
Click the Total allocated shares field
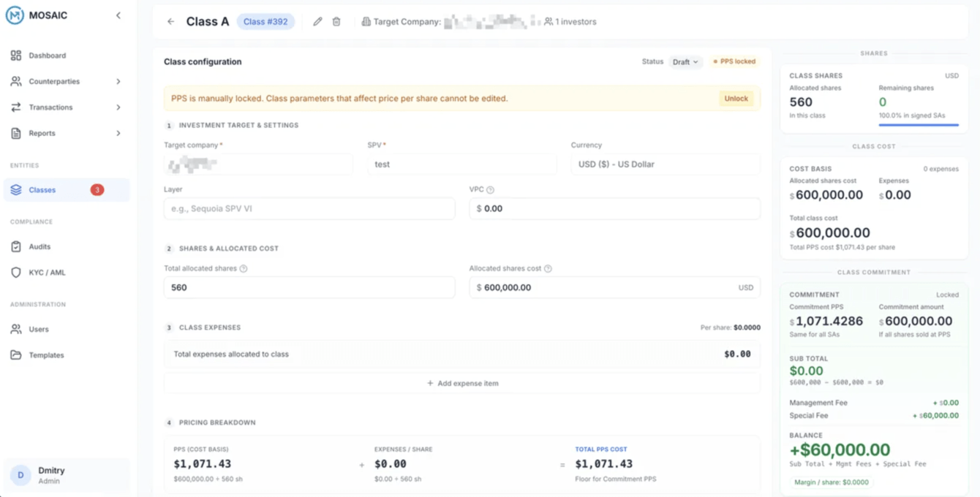tap(309, 288)
